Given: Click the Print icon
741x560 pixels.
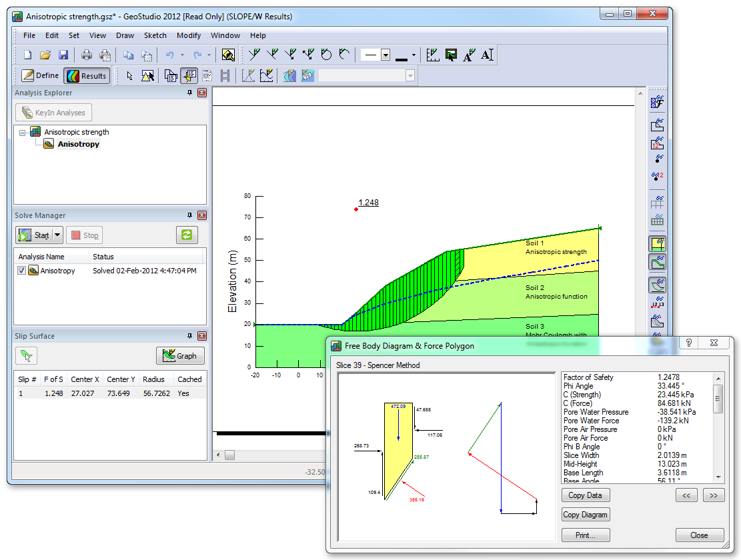Looking at the screenshot, I should click(87, 55).
